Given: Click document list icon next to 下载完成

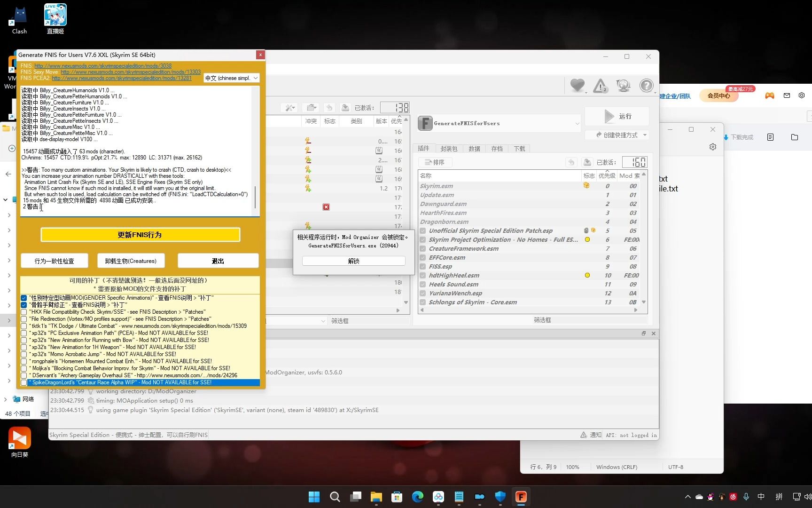Looking at the screenshot, I should (770, 137).
